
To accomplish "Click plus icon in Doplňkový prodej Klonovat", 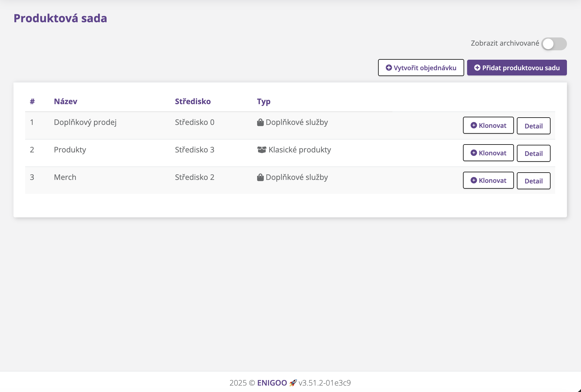I will (x=474, y=125).
